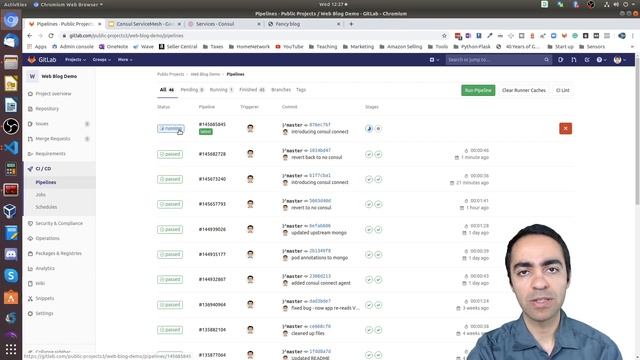Image resolution: width=640 pixels, height=360 pixels.
Task: Open the Help dropdown in GitLab navbar
Action: tap(601, 60)
